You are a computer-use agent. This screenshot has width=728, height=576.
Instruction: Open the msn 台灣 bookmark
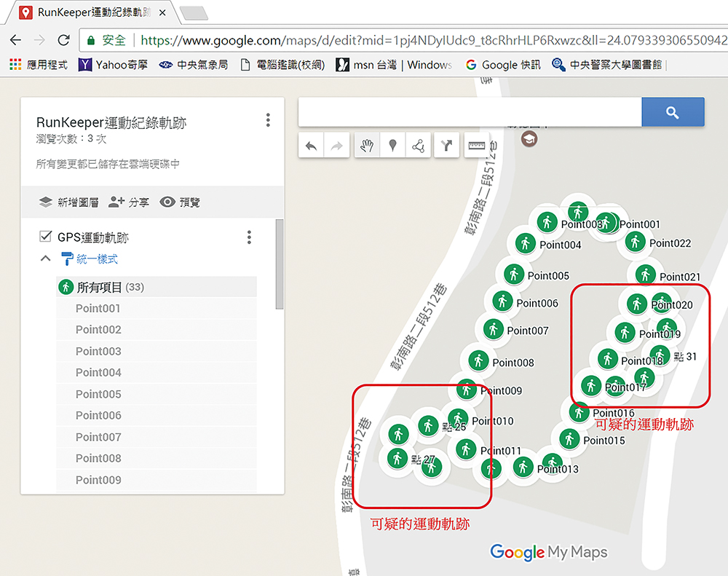pos(394,65)
